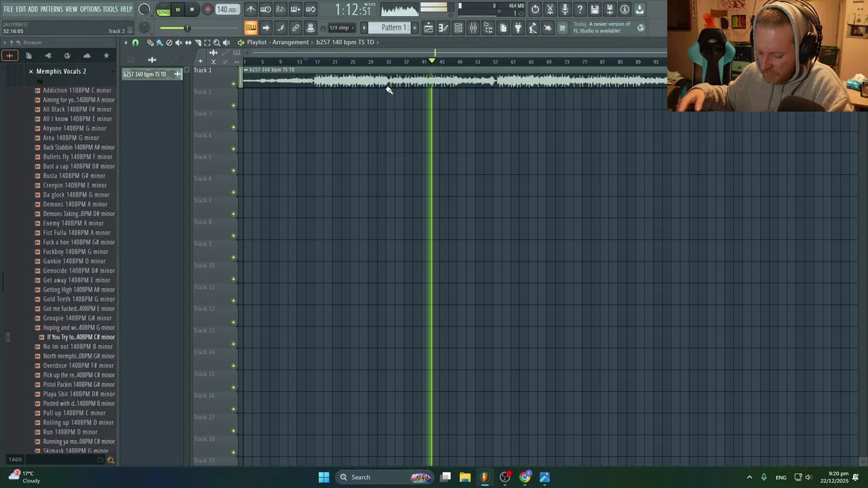Arm the record button
Image resolution: width=868 pixels, height=488 pixels.
pos(208,9)
